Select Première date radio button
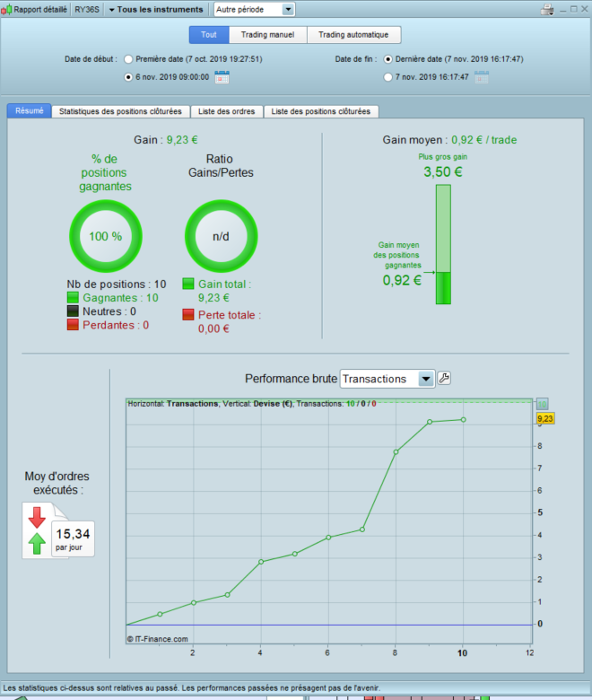 point(128,59)
